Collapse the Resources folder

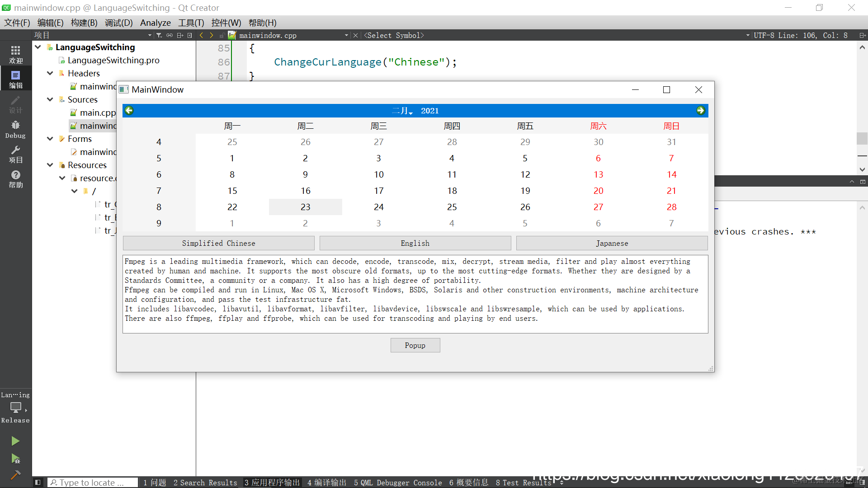tap(50, 165)
